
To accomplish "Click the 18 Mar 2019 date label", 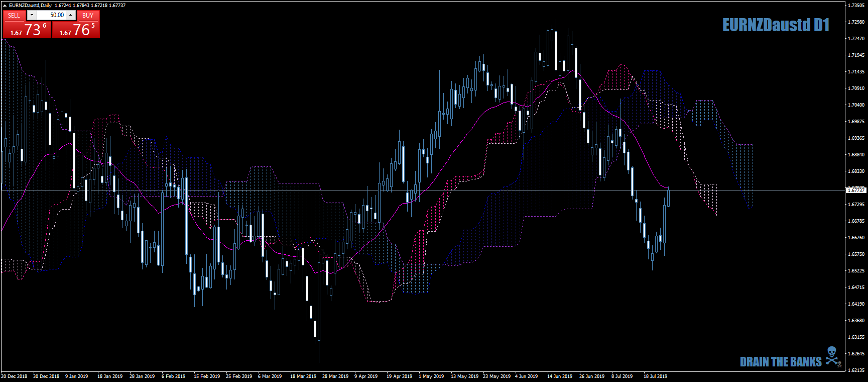I will point(303,376).
